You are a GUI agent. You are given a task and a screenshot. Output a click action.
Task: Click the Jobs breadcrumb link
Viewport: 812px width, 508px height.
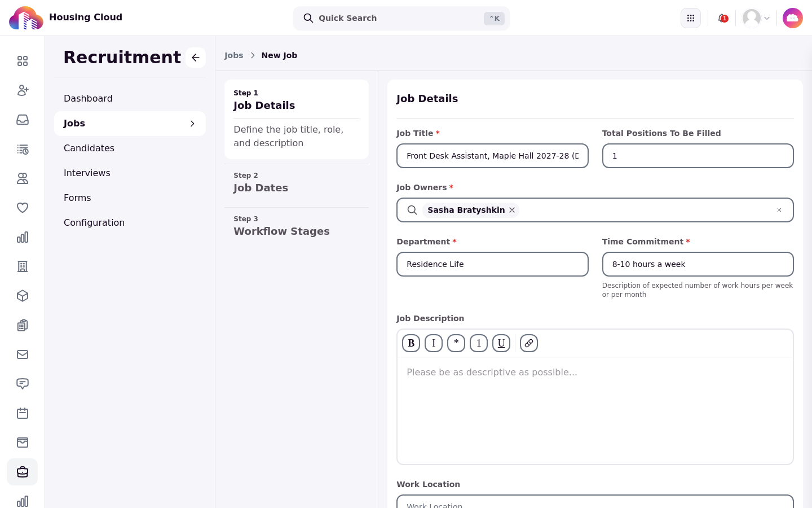[x=234, y=55]
